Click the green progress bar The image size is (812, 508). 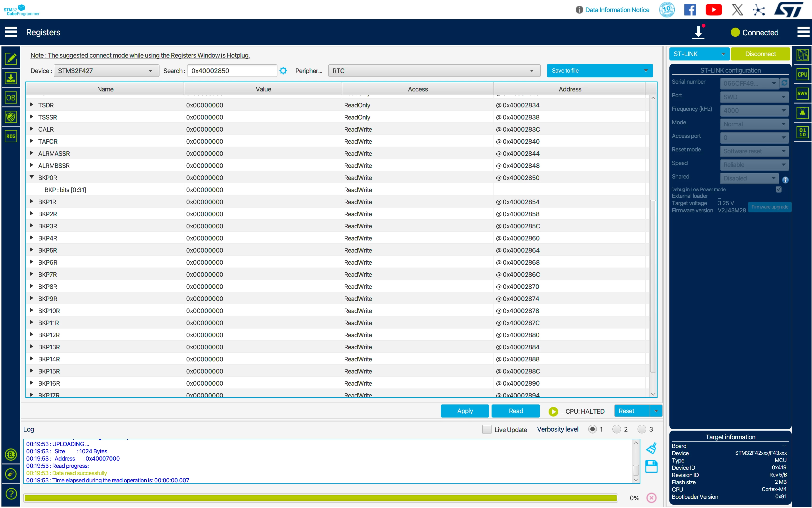click(321, 498)
